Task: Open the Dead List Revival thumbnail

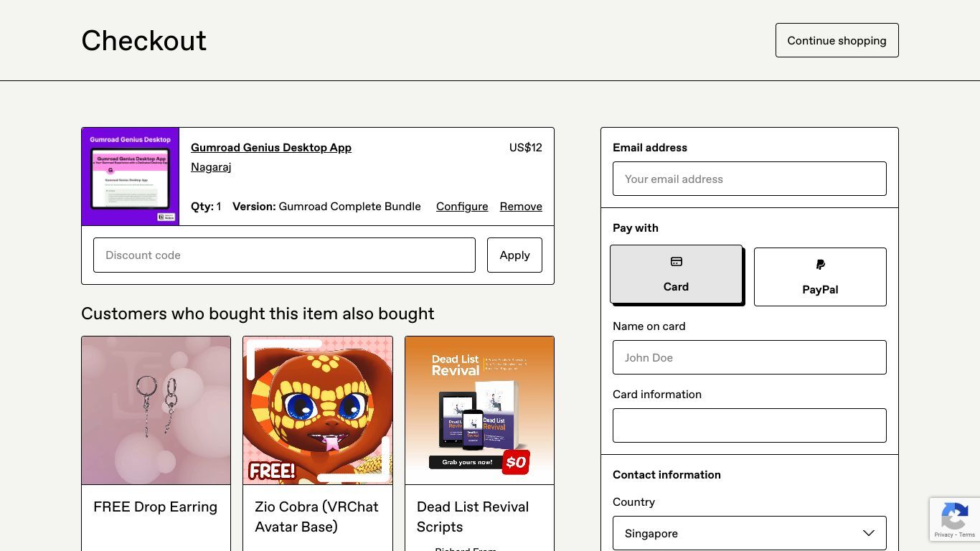Action: point(479,410)
